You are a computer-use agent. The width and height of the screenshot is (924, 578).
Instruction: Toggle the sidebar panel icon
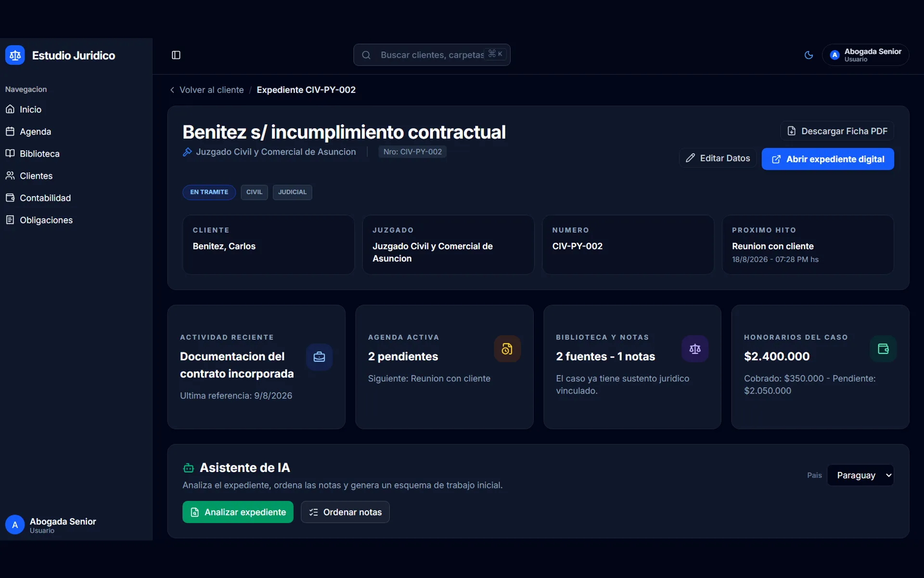click(176, 55)
